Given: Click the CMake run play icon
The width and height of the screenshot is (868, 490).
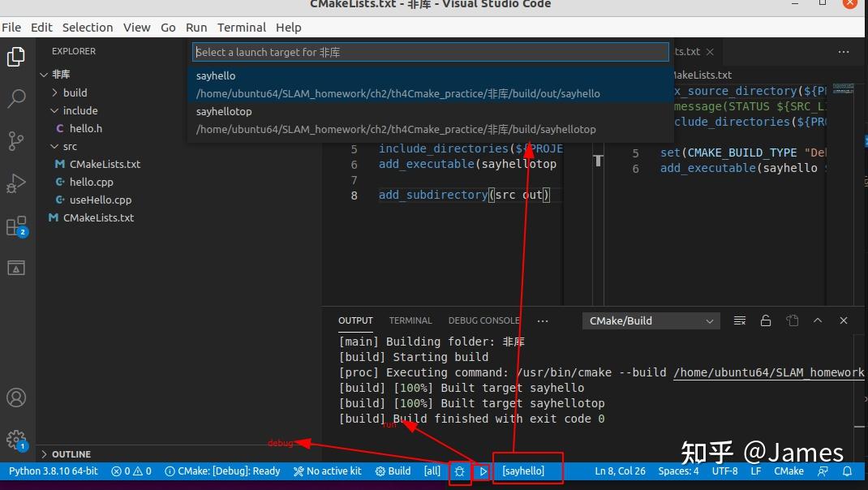Looking at the screenshot, I should [483, 471].
